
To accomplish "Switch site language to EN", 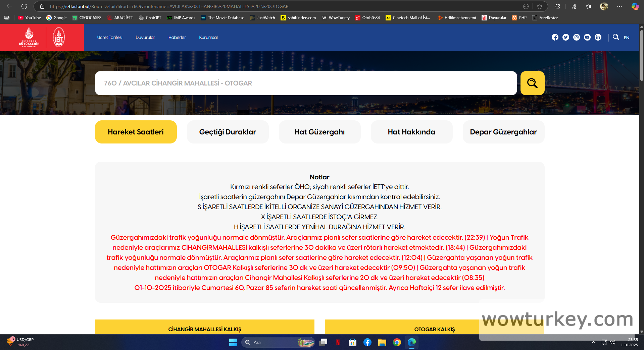I will 627,38.
